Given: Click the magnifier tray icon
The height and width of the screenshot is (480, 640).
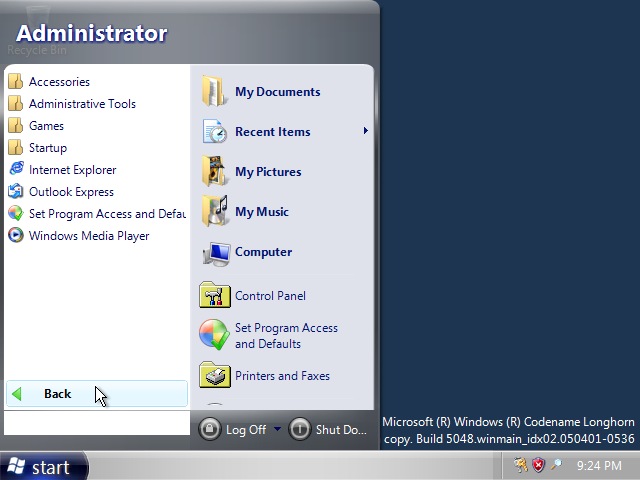Looking at the screenshot, I should point(556,464).
